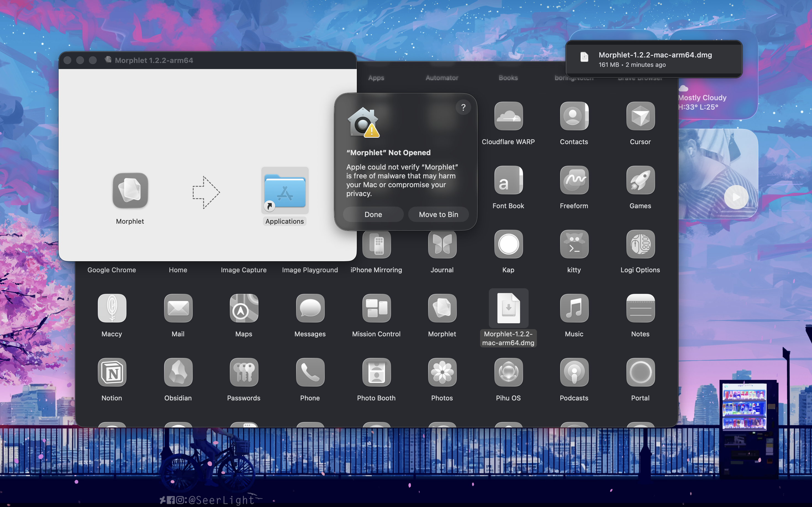This screenshot has width=812, height=507.
Task: Play the media widget on the desktop
Action: point(736,197)
